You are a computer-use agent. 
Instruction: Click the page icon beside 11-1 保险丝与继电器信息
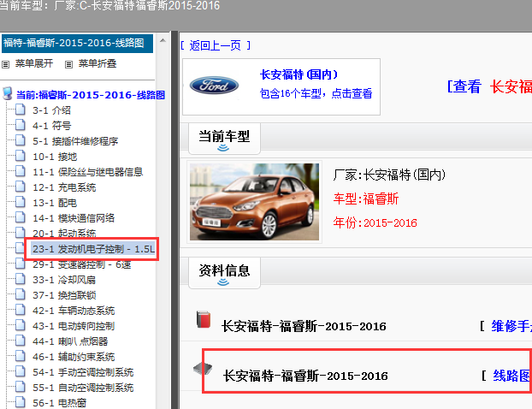coord(21,172)
